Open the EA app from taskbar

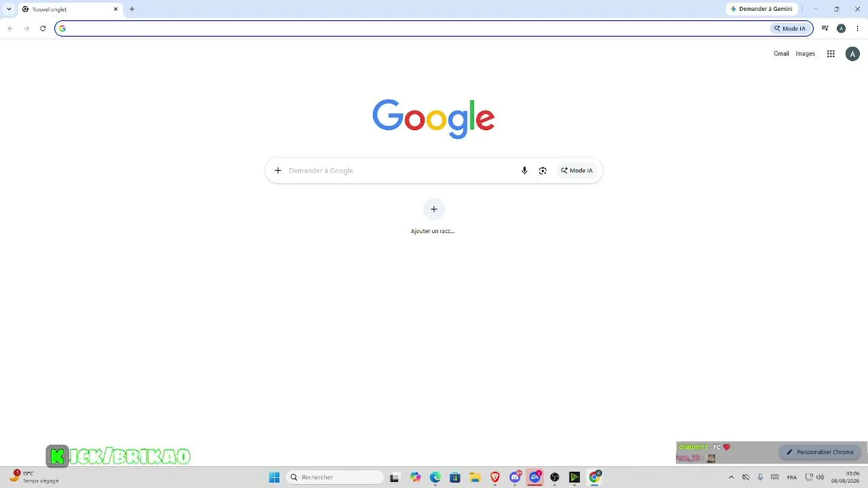(535, 478)
